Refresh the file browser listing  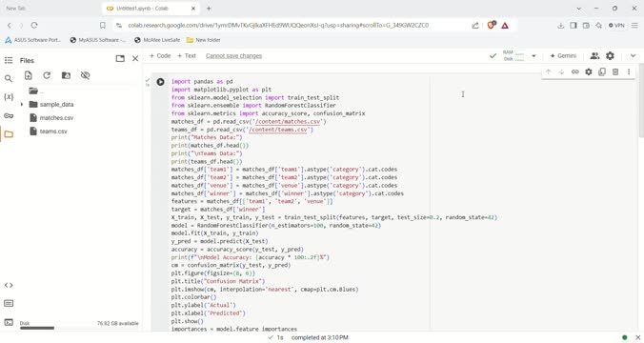coord(47,75)
